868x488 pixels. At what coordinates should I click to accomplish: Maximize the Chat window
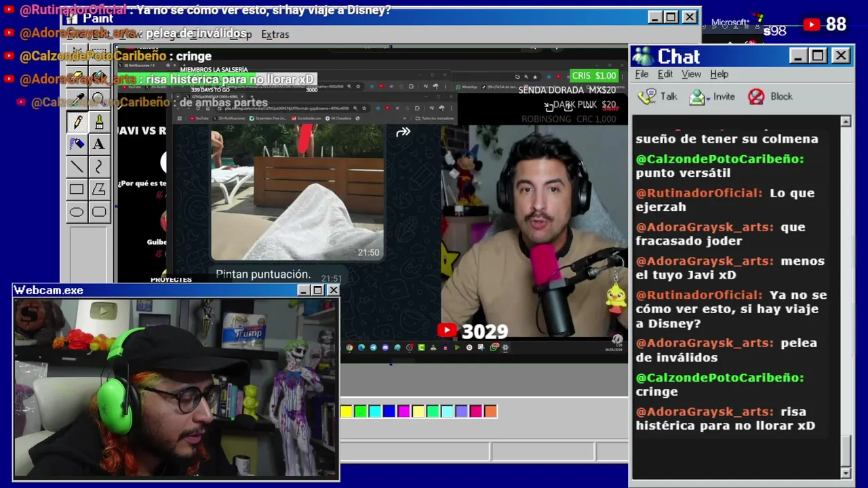818,56
